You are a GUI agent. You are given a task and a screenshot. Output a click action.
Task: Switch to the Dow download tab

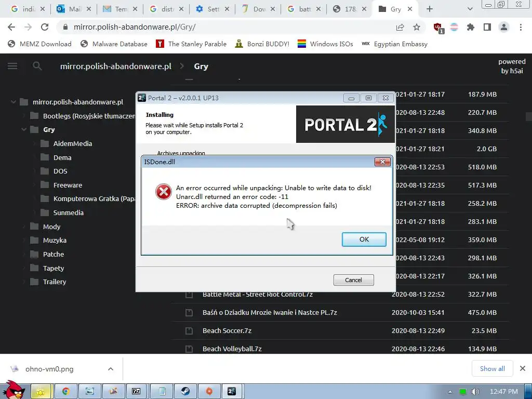pyautogui.click(x=258, y=9)
